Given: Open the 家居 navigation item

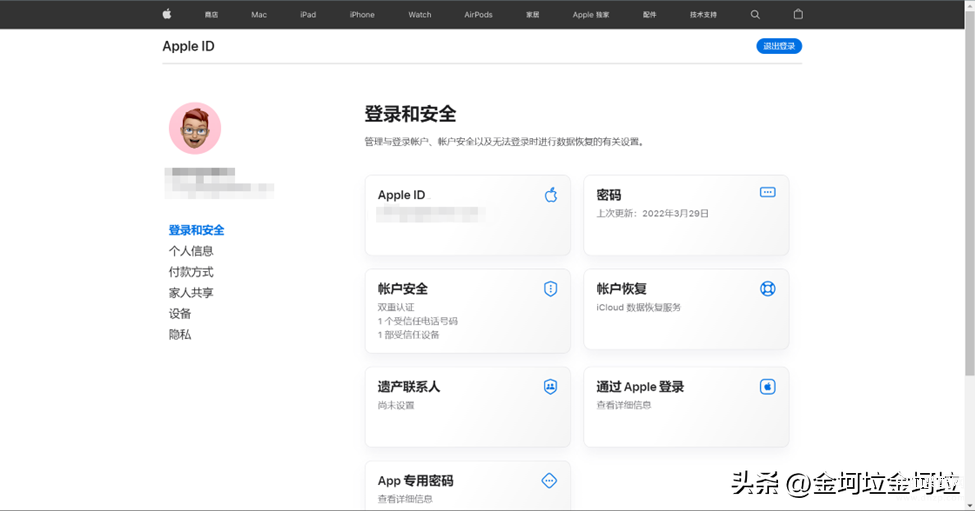Looking at the screenshot, I should [533, 15].
